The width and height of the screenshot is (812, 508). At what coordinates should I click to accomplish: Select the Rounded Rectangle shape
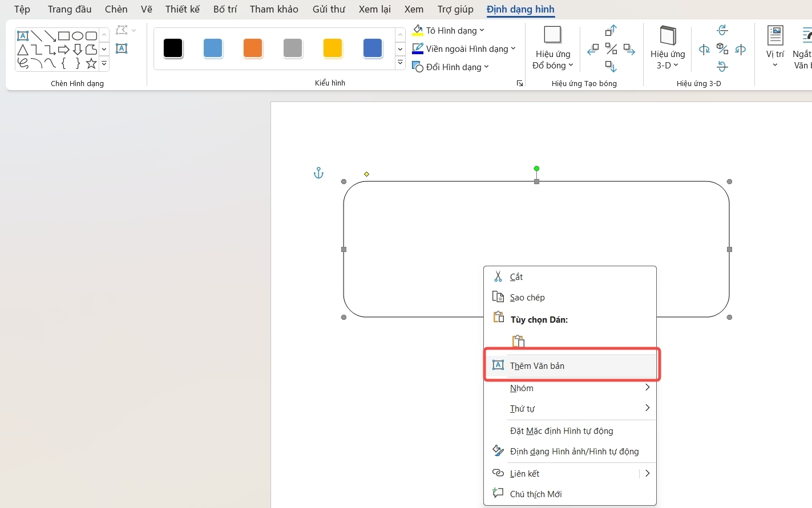pyautogui.click(x=91, y=36)
